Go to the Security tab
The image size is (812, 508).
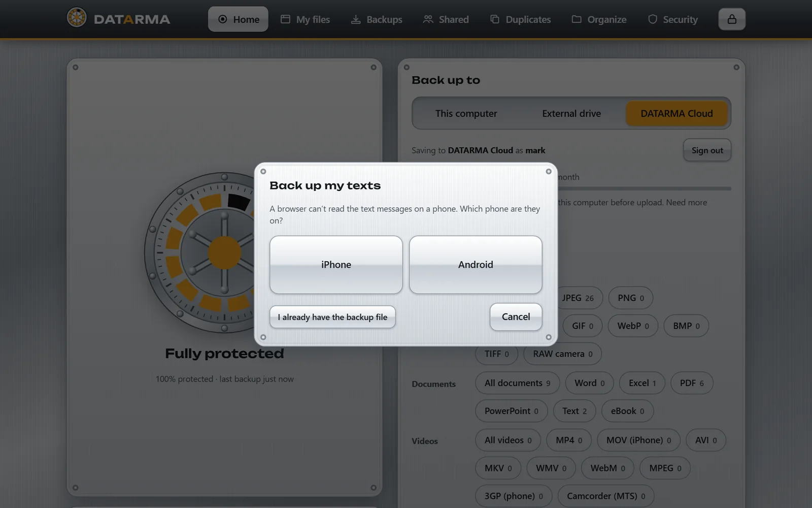point(673,19)
